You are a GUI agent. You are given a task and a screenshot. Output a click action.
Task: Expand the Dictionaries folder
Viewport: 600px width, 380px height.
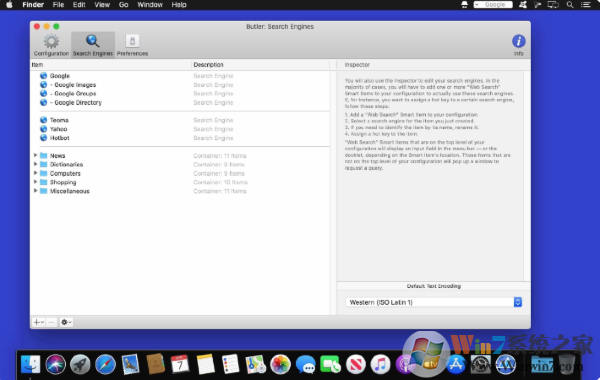[35, 164]
